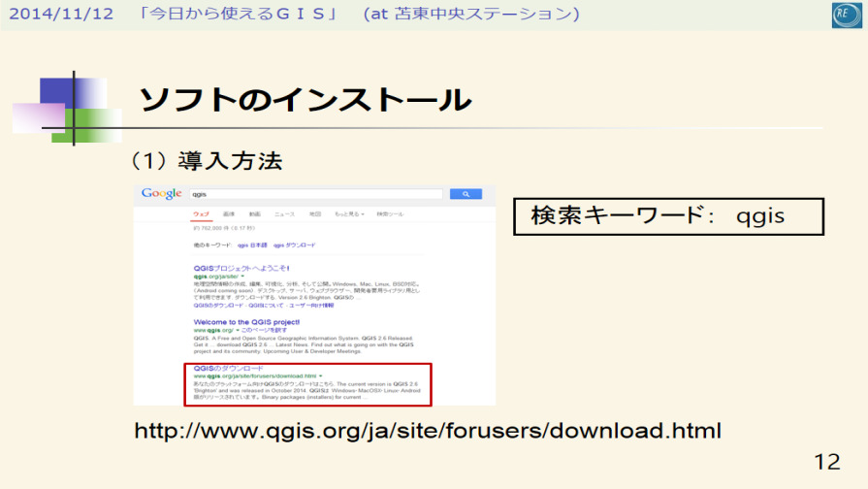Open the 'QGISのダウンロード' result in red box
868x489 pixels.
pyautogui.click(x=228, y=369)
